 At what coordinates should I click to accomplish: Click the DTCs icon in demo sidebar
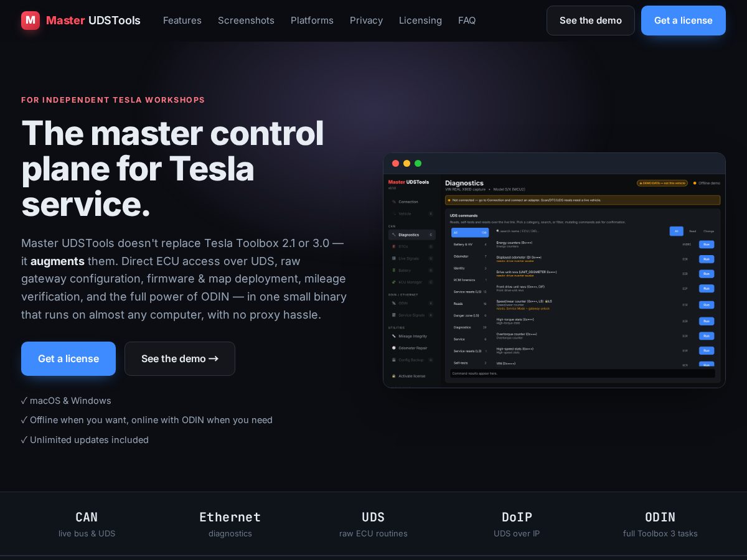click(393, 246)
